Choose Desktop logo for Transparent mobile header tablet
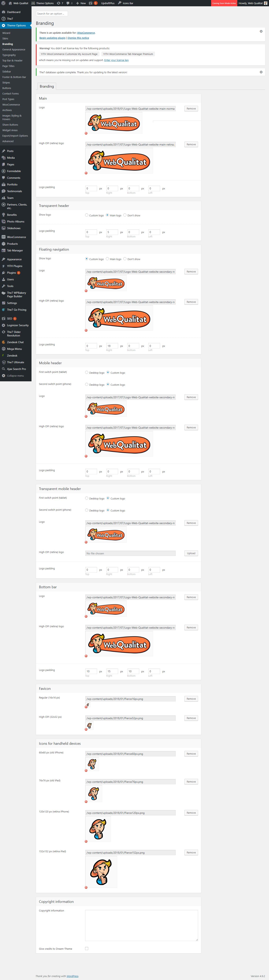Screen dimensions: 269x980 click(x=87, y=498)
